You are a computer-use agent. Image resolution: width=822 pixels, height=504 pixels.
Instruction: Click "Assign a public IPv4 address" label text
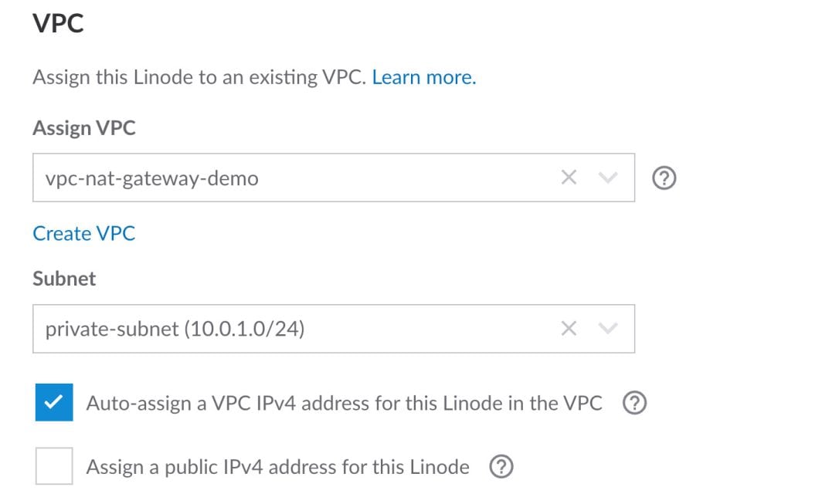pyautogui.click(x=277, y=466)
